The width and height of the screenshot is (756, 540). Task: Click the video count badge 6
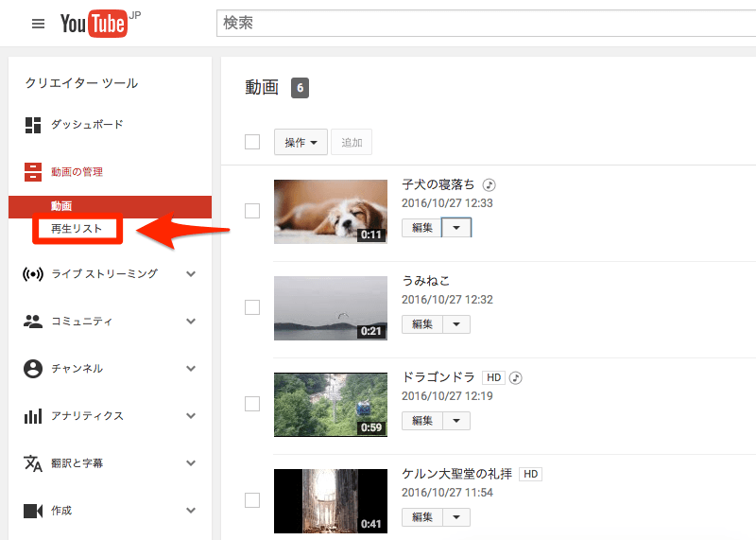(x=300, y=88)
